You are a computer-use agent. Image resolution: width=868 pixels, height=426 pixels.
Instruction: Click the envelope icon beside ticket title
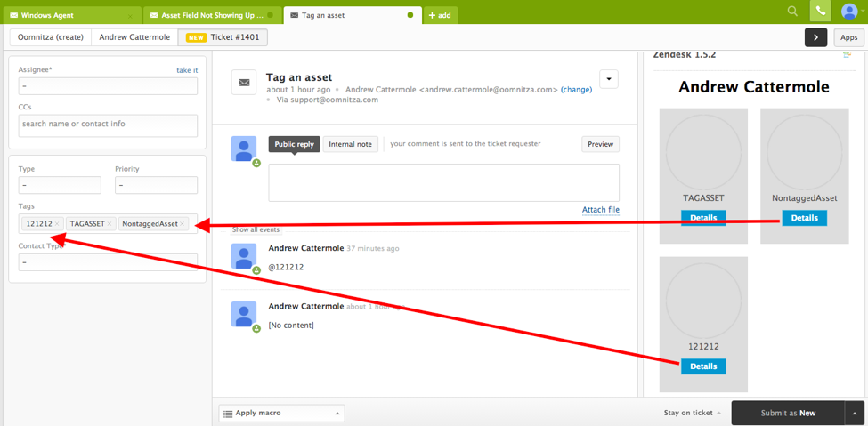pos(243,83)
